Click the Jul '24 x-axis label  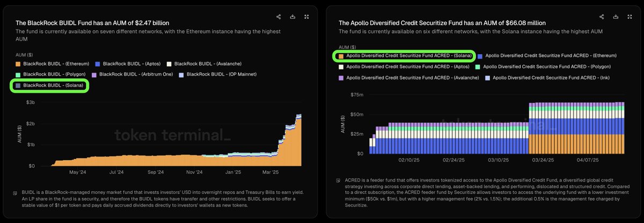[116, 172]
